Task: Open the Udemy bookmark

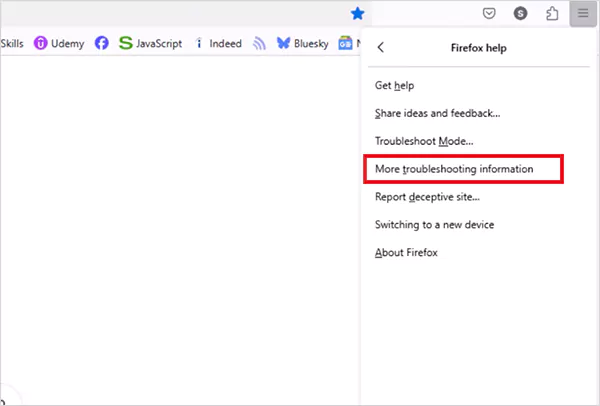Action: tap(59, 43)
